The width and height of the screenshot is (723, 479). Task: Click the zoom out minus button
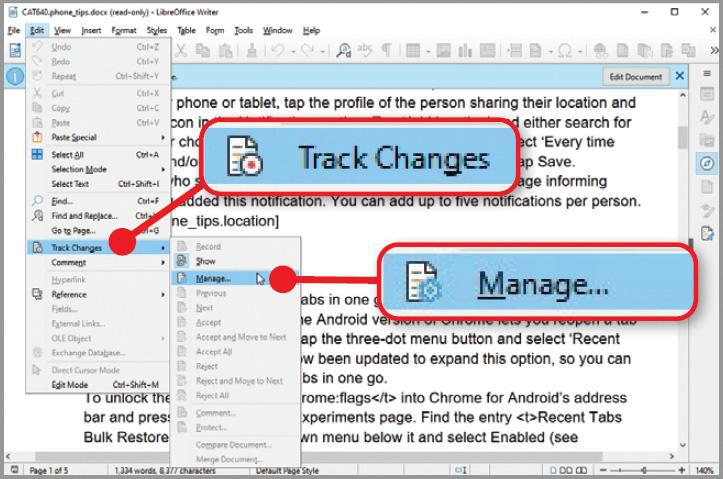pos(603,470)
